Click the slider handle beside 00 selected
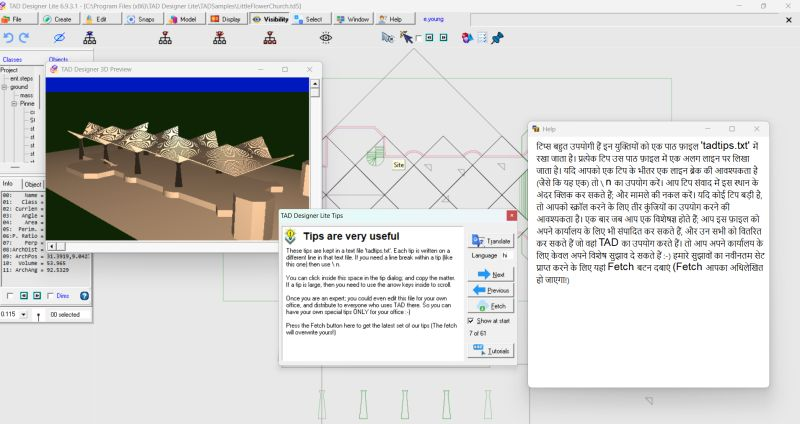The height and width of the screenshot is (424, 800). point(38,316)
